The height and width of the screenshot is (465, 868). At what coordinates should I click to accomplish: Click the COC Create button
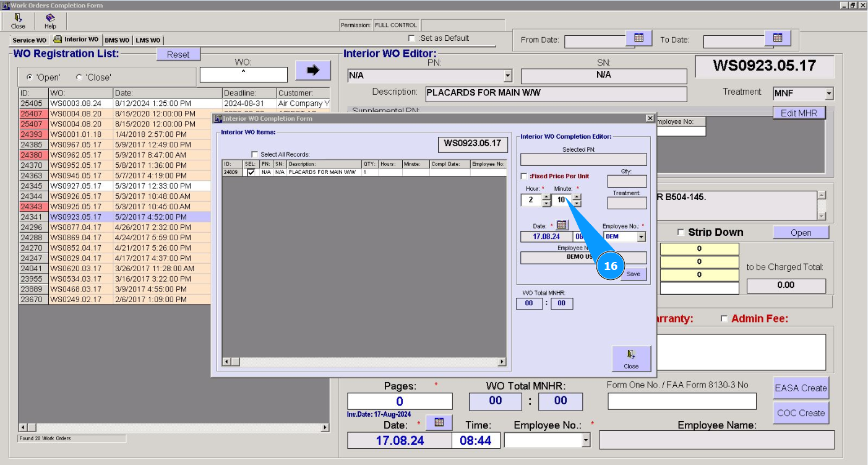(801, 413)
